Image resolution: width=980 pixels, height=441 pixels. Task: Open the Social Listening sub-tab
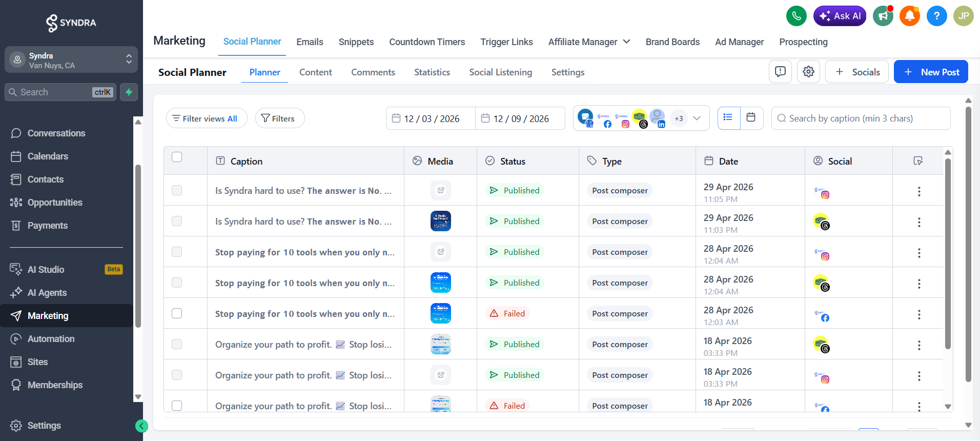coord(501,72)
